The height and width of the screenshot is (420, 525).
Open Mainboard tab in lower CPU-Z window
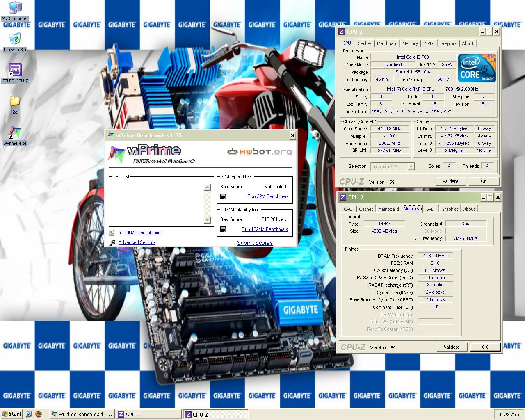388,209
